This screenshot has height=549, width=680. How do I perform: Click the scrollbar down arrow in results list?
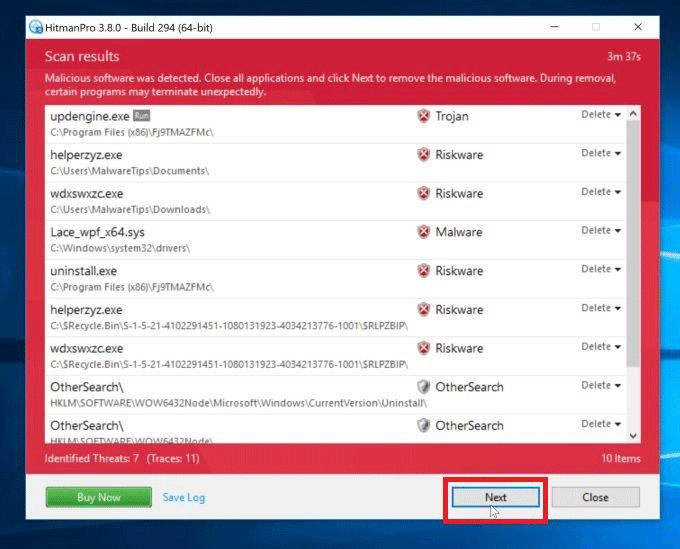[633, 436]
